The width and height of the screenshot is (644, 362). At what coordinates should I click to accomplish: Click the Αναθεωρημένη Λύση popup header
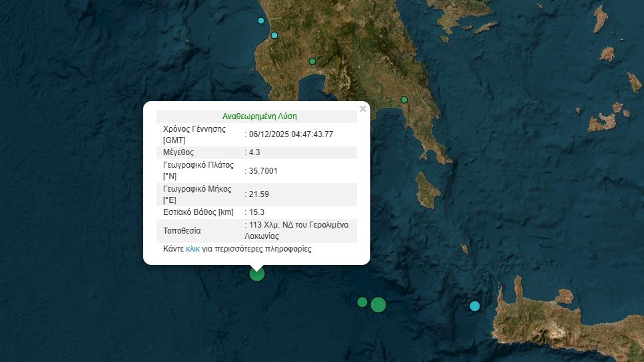[260, 116]
